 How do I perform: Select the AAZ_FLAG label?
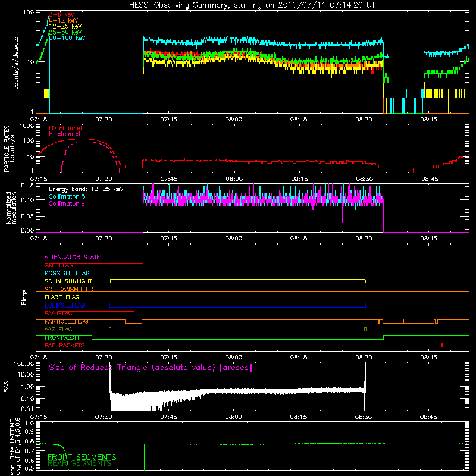[58, 329]
